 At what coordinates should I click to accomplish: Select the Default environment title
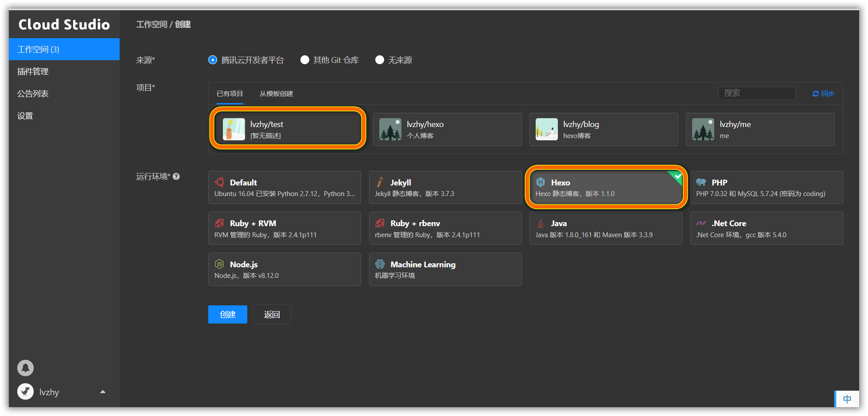[x=243, y=182]
